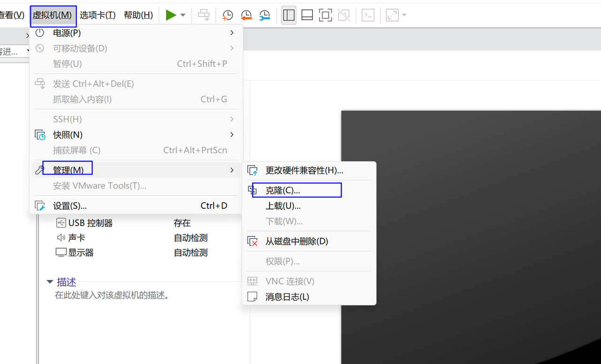The height and width of the screenshot is (364, 601).
Task: Click the icon beside 更改硬件兼容性(H)
Action: tap(253, 170)
